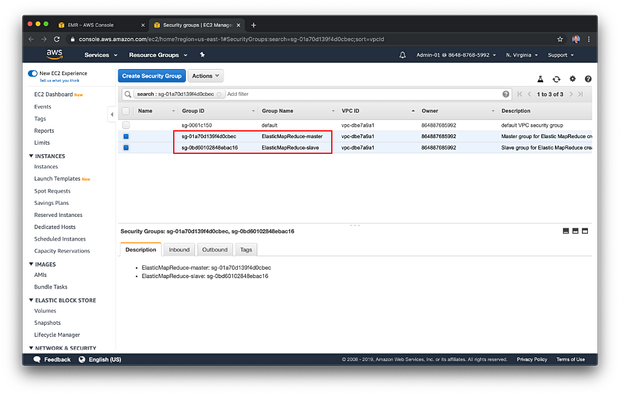Image resolution: width=620 pixels, height=395 pixels.
Task: Click the AWS logo home icon
Action: click(x=54, y=55)
